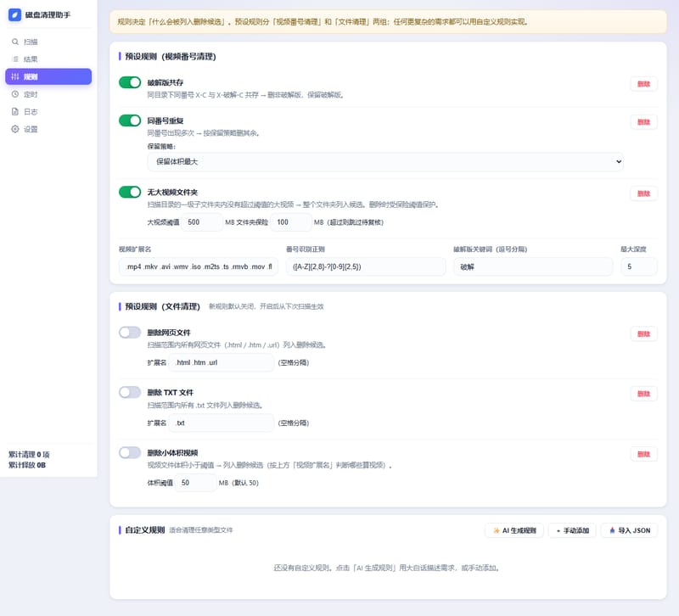Click the 累计释放 0B status text

(x=27, y=465)
